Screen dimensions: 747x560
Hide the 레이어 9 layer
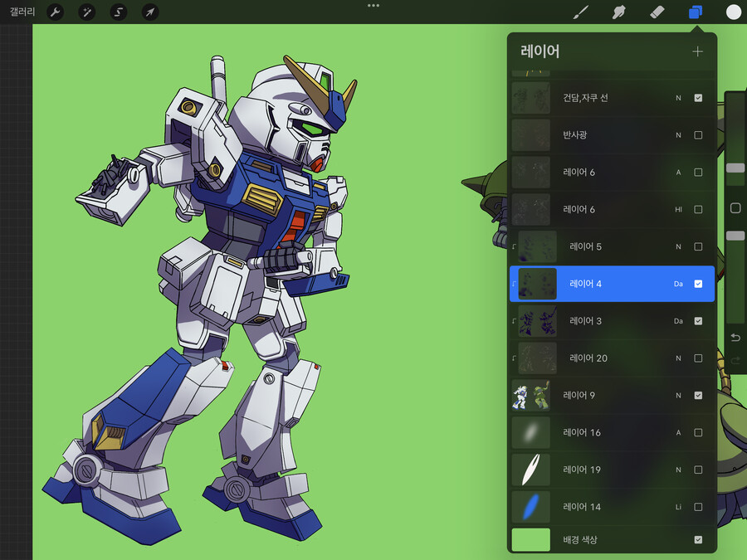tap(698, 395)
